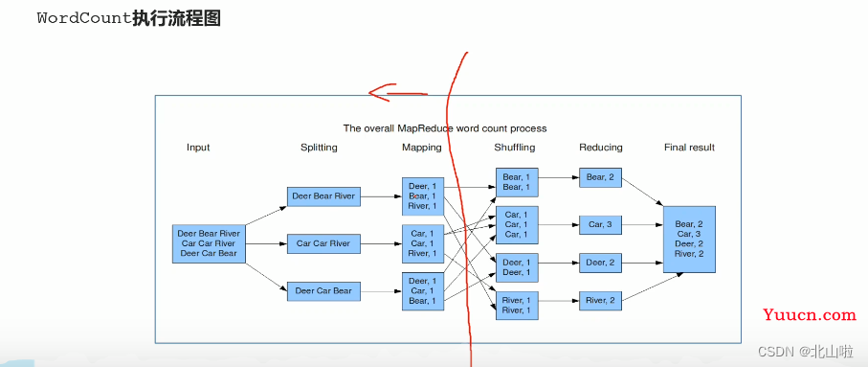
Task: Select the shuffling box with two Deer, 1 entries
Action: coord(517,267)
